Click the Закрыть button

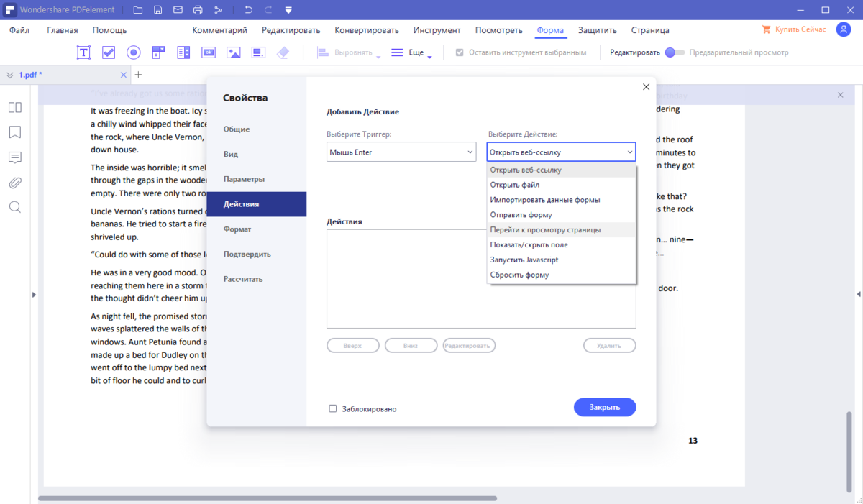click(x=605, y=407)
